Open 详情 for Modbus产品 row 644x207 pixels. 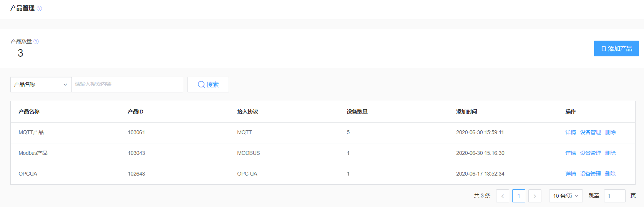(x=571, y=153)
